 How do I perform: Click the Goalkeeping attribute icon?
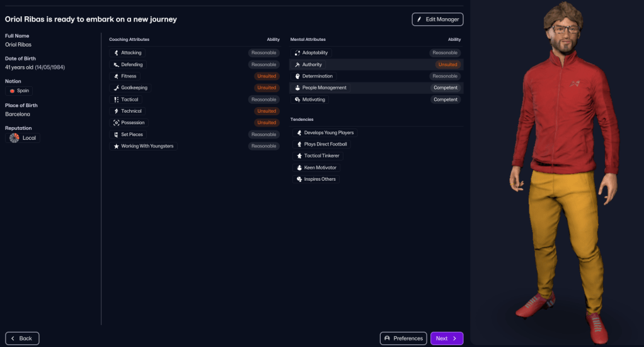116,88
